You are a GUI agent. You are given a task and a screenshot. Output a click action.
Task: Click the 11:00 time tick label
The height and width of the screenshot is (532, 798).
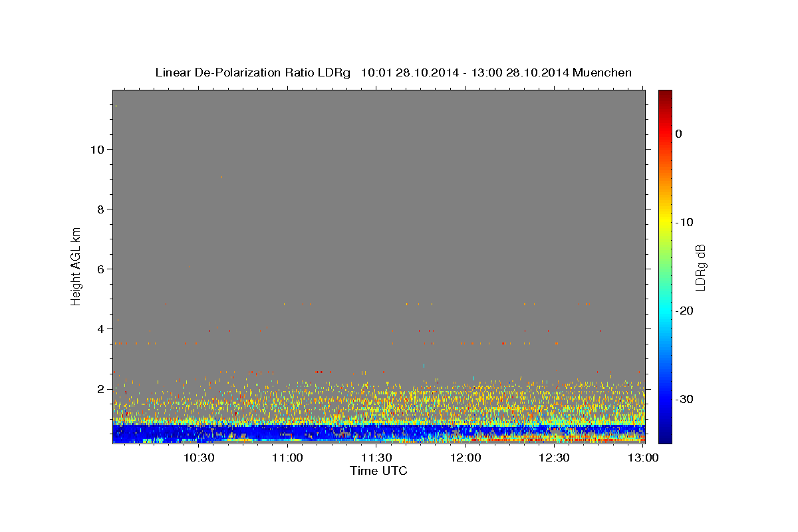287,458
